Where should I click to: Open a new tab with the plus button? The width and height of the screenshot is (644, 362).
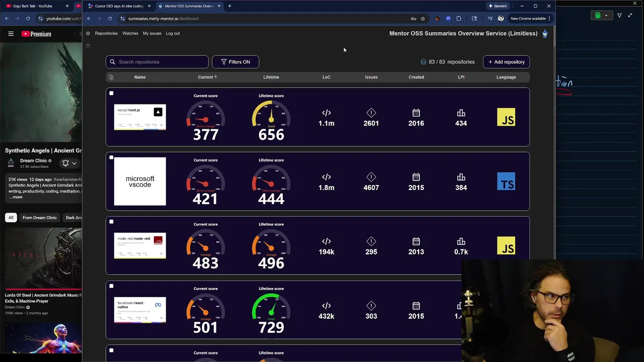(229, 6)
